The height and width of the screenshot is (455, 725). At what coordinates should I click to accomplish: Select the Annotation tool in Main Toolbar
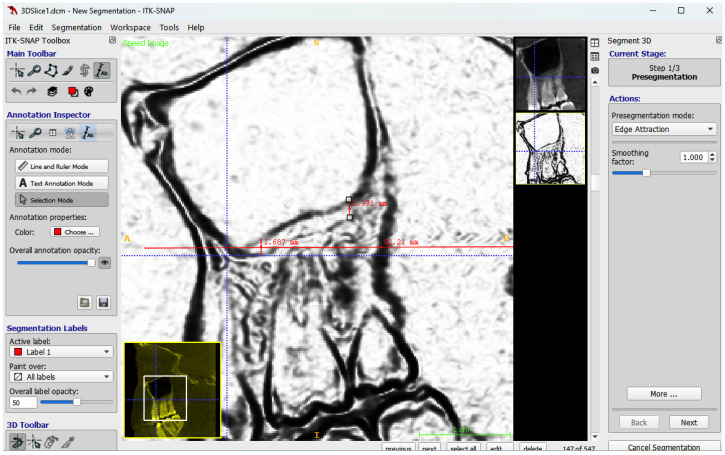tap(101, 71)
